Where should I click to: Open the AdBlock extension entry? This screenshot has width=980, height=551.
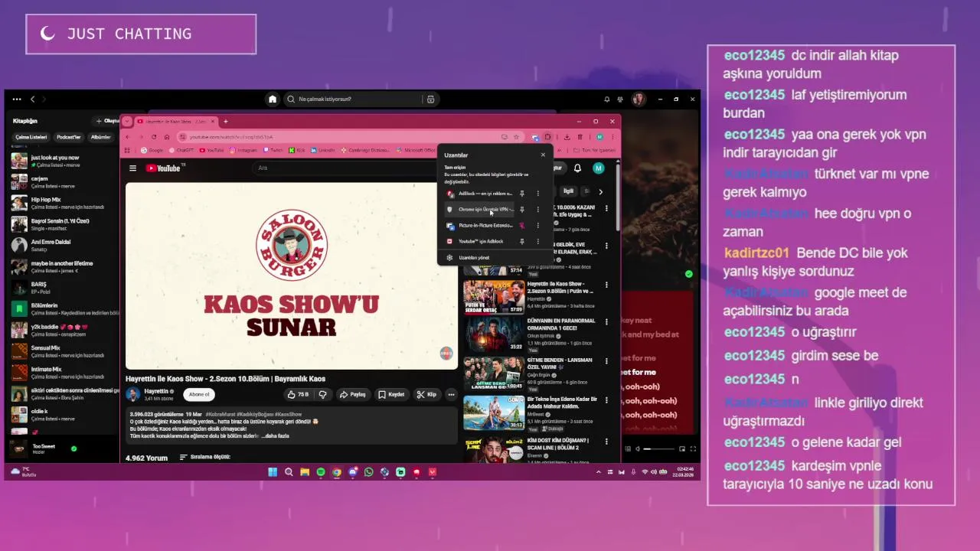[x=480, y=194]
